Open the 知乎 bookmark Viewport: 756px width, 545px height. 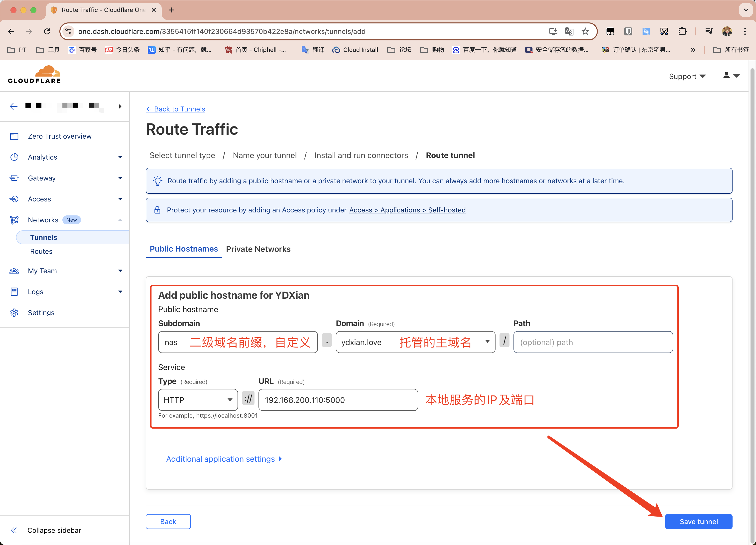click(180, 50)
